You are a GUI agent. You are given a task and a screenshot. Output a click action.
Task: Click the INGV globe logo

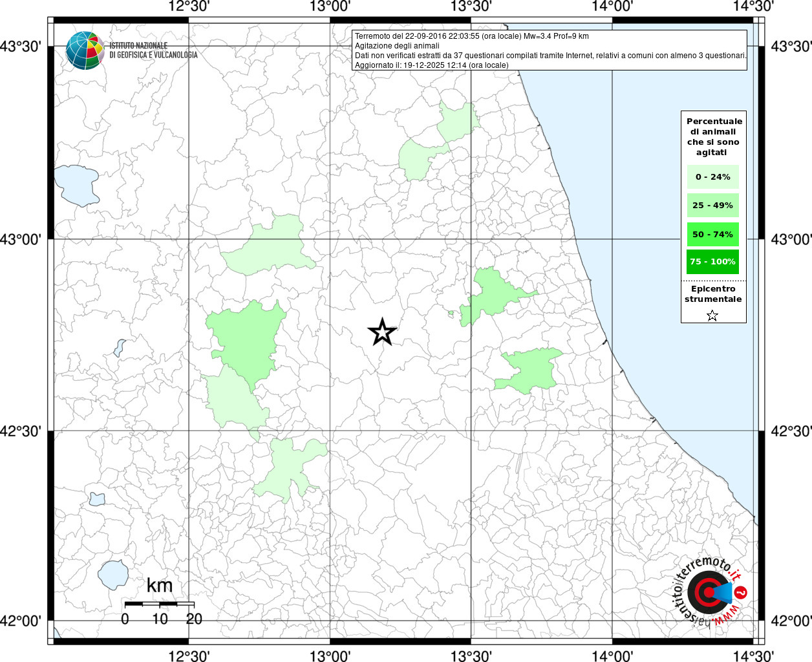(85, 50)
